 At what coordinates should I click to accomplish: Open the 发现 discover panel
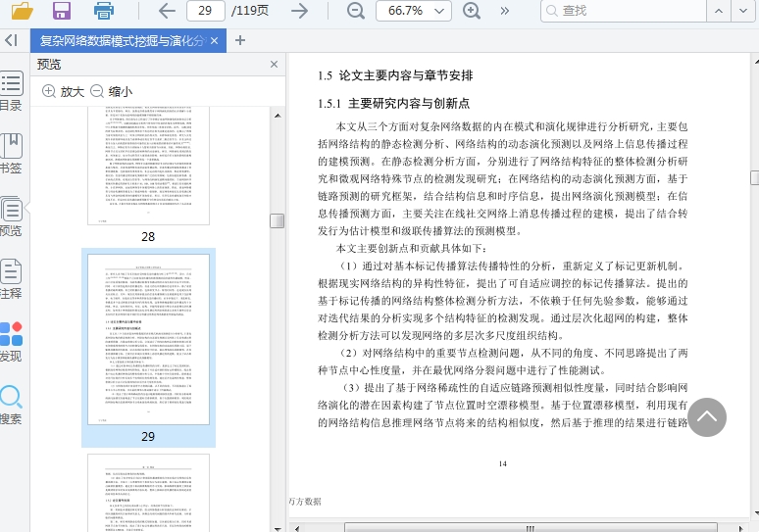[11, 342]
